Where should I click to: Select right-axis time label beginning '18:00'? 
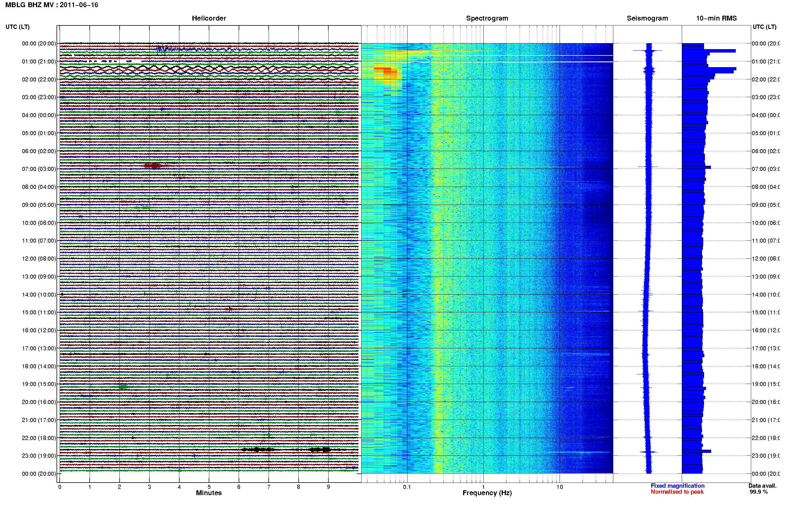(x=765, y=366)
